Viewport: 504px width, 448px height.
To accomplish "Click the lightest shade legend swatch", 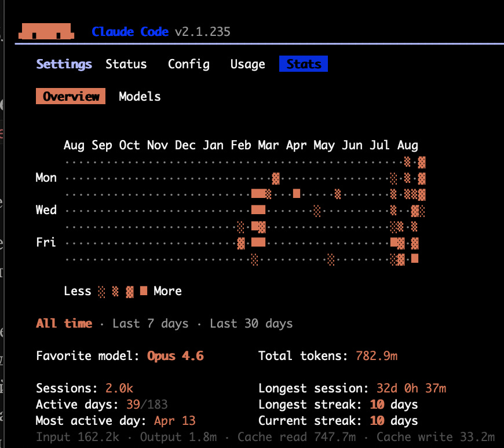I will 101,292.
